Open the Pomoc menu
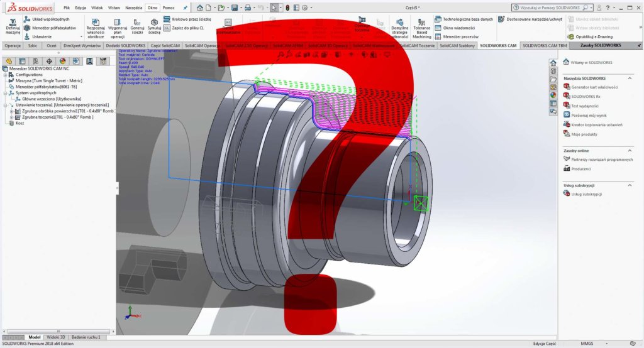 [169, 8]
